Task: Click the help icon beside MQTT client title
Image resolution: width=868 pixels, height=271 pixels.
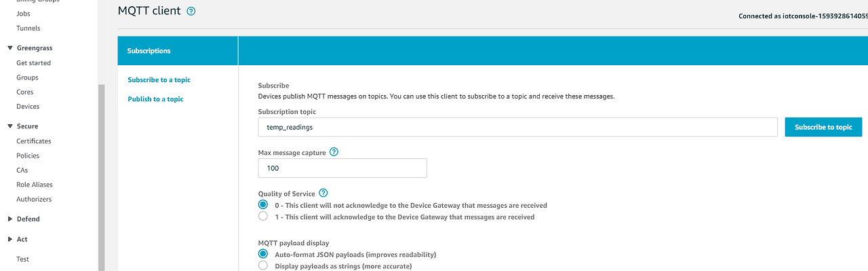Action: click(x=191, y=11)
